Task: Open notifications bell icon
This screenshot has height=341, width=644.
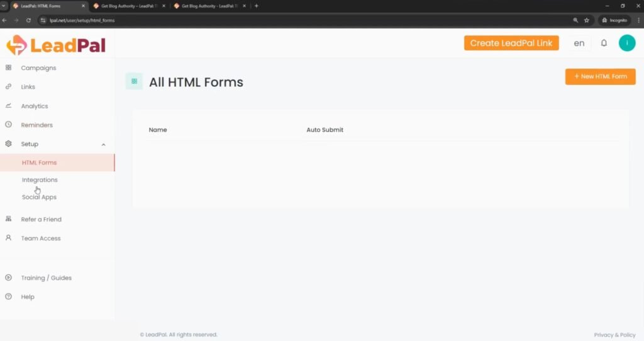Action: (x=604, y=43)
